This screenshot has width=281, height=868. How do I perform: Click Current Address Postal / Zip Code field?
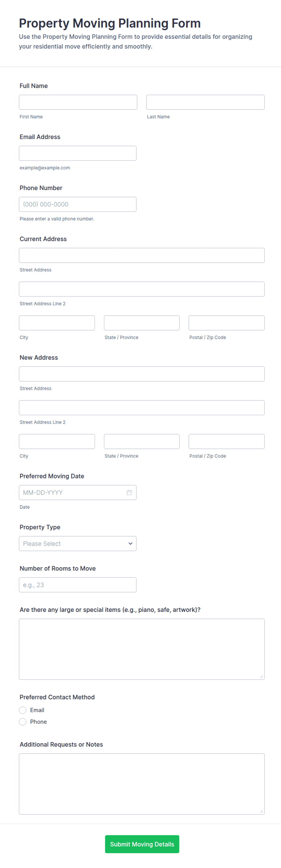click(227, 323)
